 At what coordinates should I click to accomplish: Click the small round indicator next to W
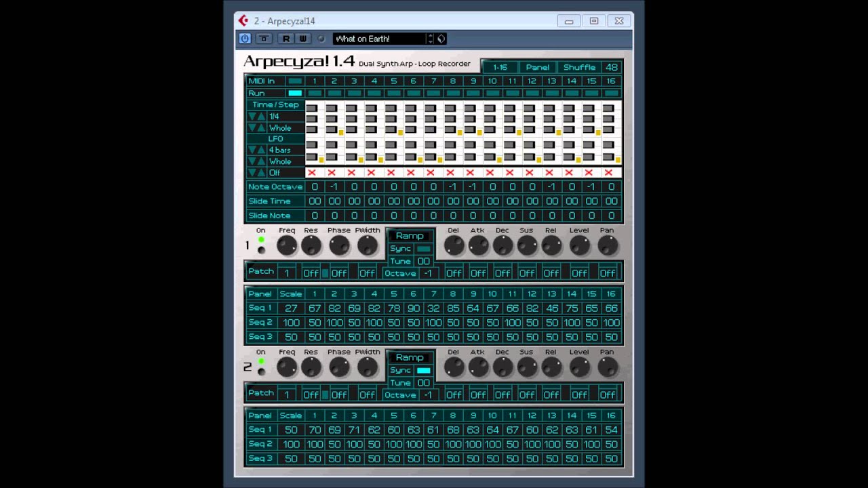pos(321,39)
